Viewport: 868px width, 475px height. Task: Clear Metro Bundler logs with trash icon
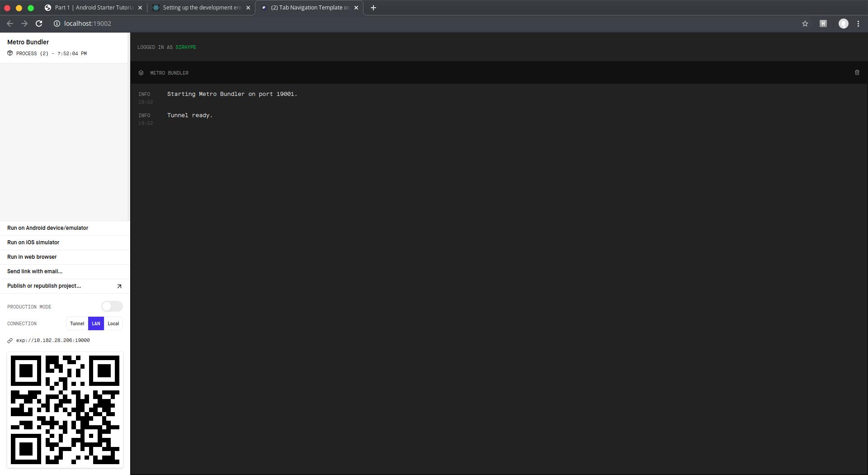857,72
